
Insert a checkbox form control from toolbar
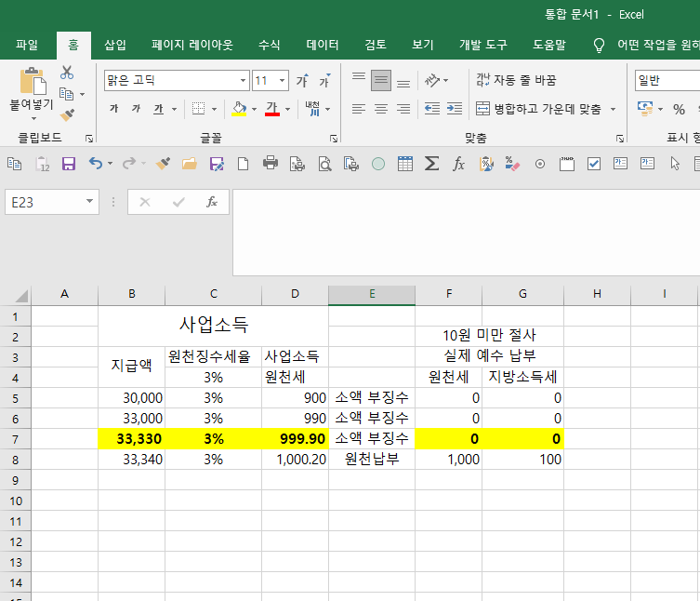tap(594, 164)
